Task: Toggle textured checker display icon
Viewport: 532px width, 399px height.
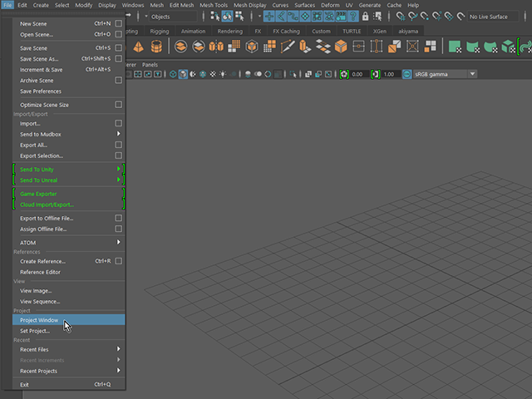Action: [x=213, y=74]
